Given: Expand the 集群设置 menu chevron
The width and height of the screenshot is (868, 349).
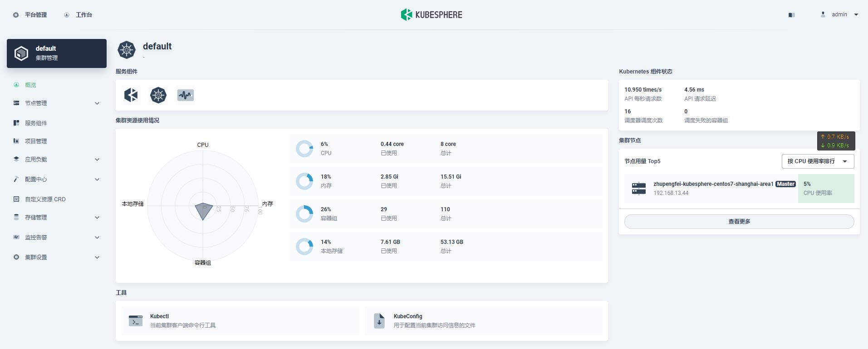Looking at the screenshot, I should (x=97, y=257).
